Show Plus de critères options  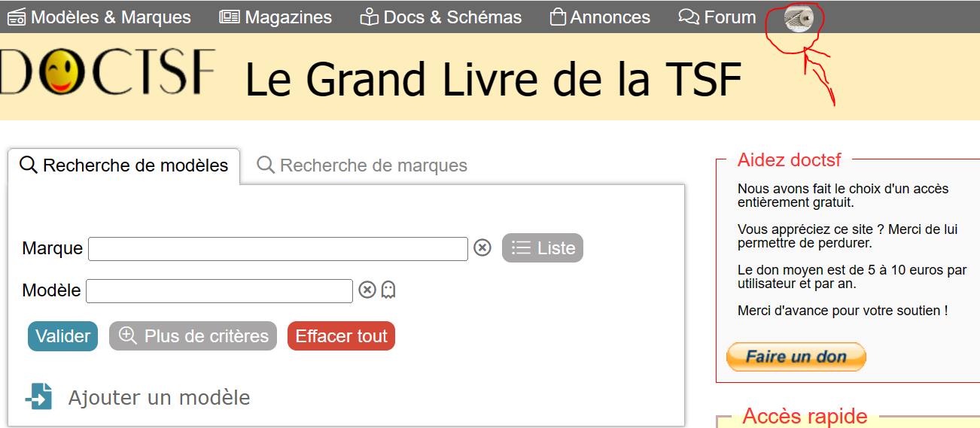pos(193,336)
